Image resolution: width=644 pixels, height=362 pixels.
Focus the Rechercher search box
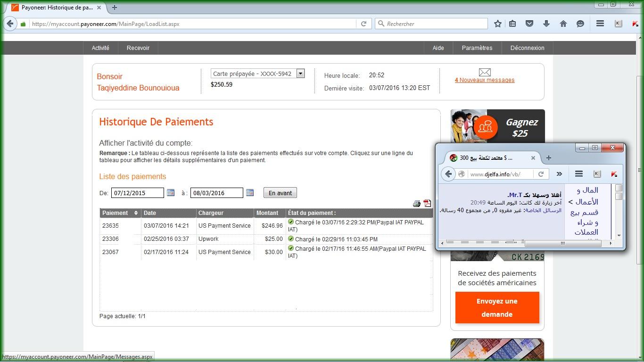click(431, 24)
